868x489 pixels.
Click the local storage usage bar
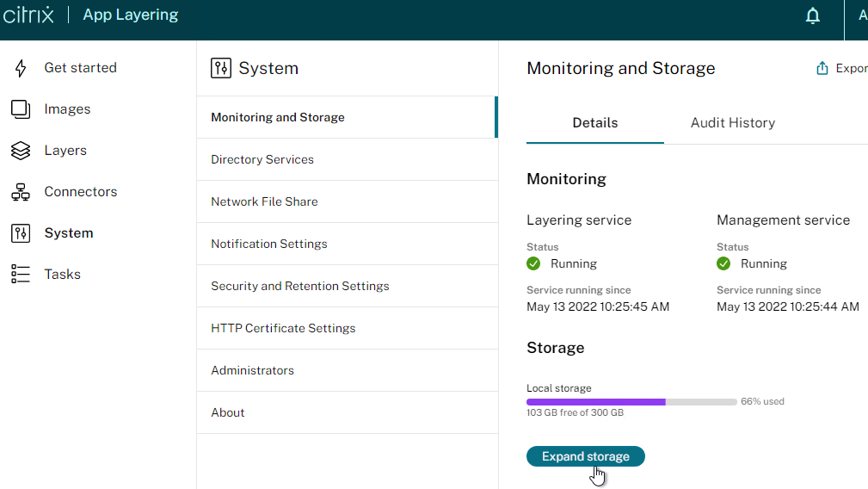point(631,402)
